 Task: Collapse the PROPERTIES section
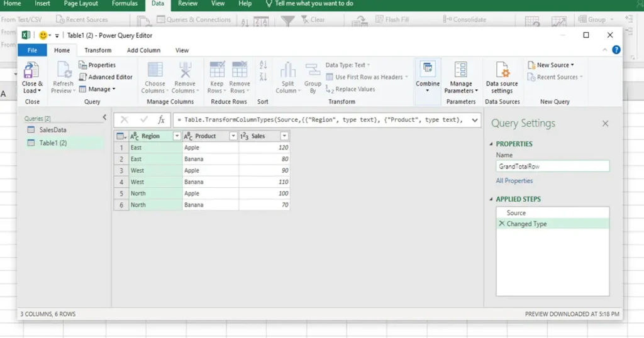(491, 144)
